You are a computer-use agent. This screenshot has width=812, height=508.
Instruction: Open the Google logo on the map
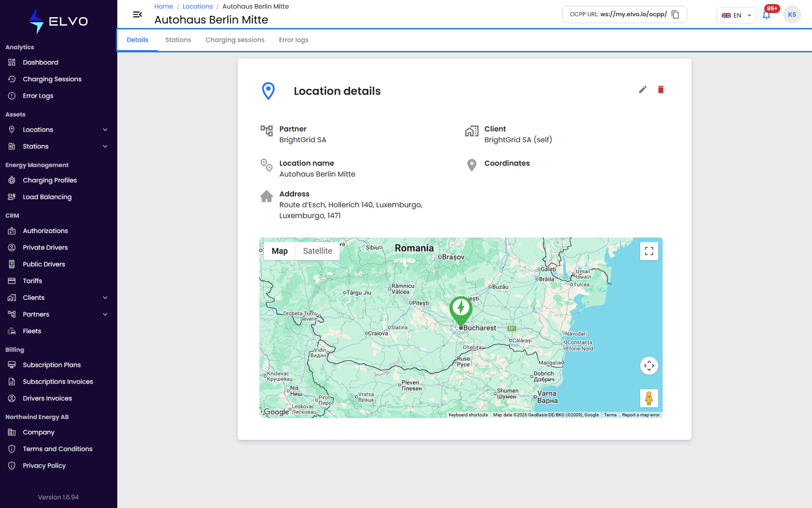(277, 412)
